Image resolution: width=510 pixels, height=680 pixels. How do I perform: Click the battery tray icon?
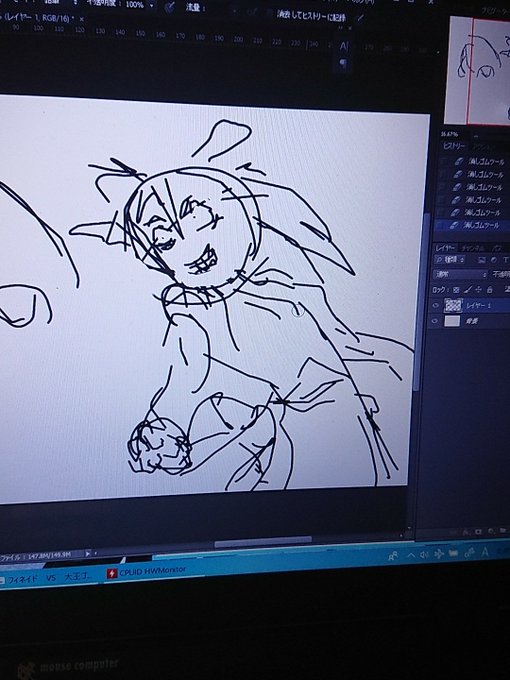click(x=453, y=553)
